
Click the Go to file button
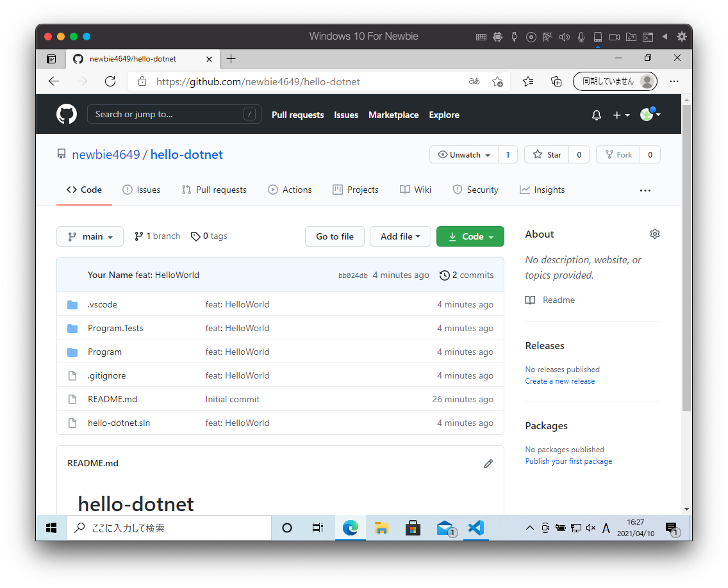(335, 237)
